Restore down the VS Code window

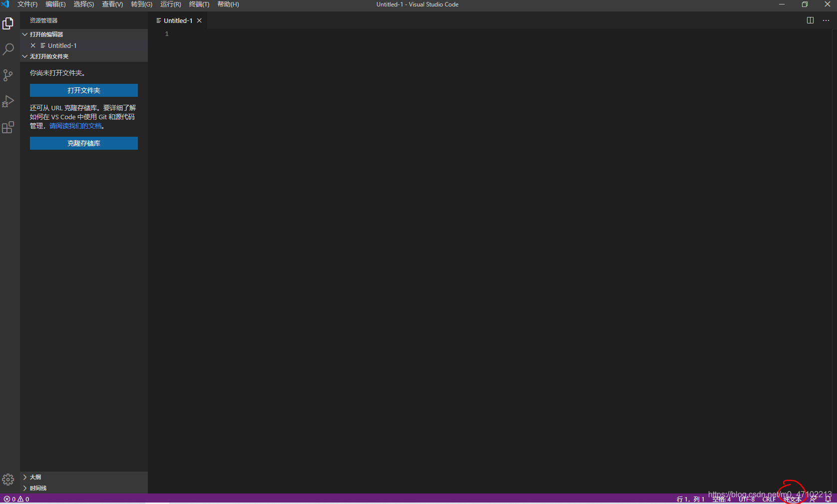tap(805, 4)
